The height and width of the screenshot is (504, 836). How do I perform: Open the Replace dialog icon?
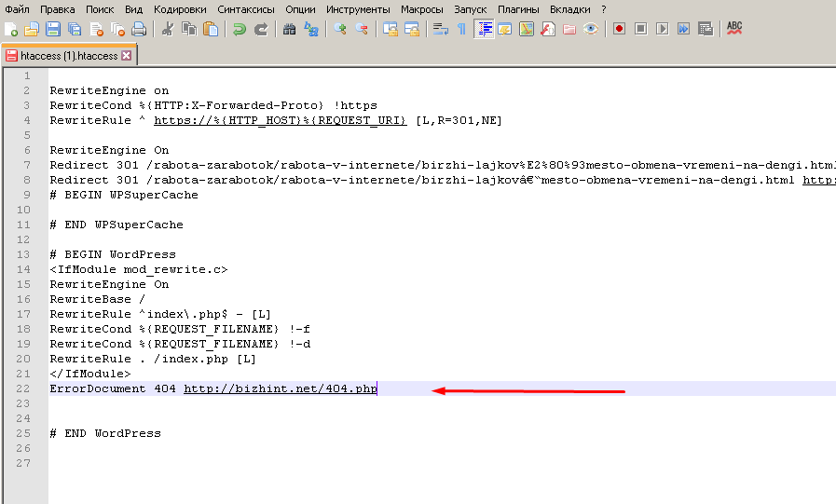click(x=311, y=29)
